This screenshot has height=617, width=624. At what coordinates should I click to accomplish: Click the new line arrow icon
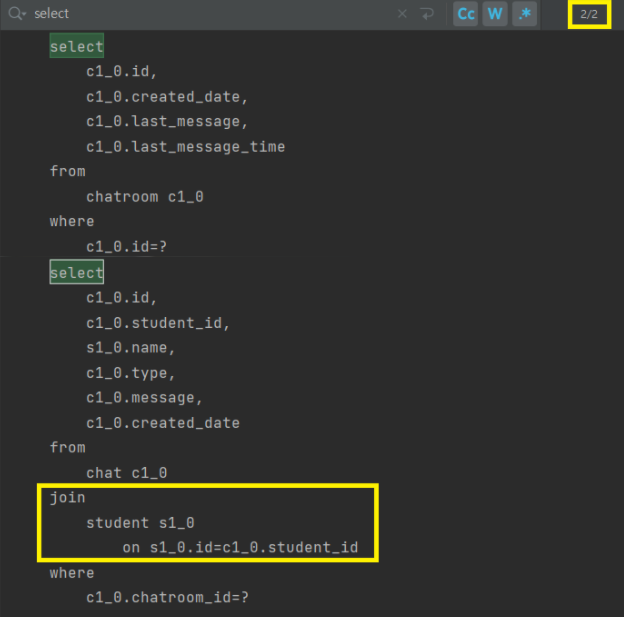click(427, 14)
